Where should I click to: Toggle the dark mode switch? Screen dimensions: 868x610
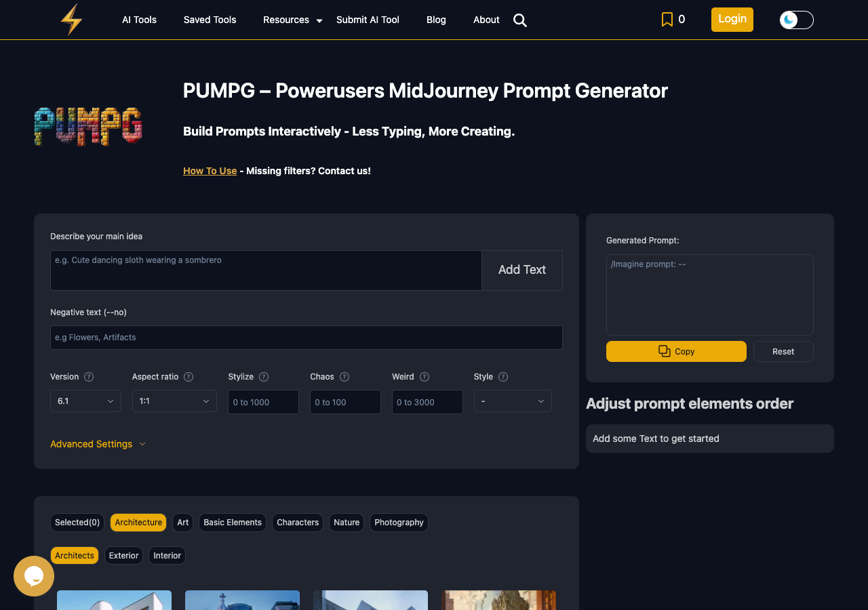[x=796, y=20]
